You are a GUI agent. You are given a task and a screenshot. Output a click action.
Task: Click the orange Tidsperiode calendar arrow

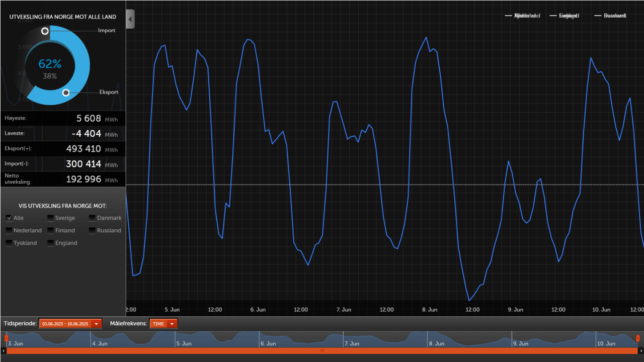96,323
